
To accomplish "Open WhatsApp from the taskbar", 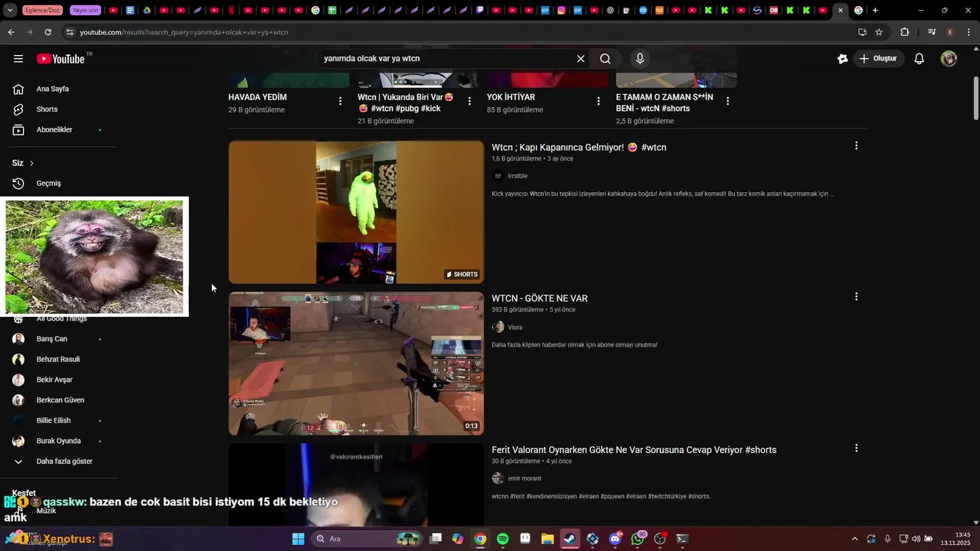I will click(638, 539).
